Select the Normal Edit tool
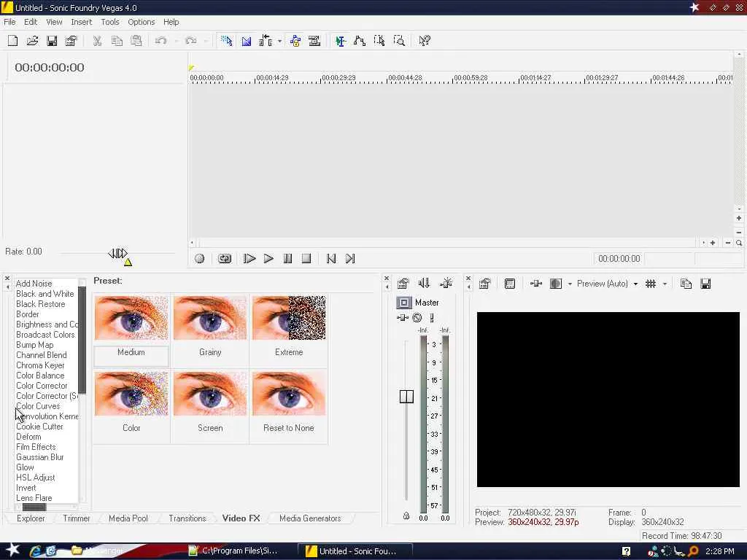This screenshot has width=747, height=560. tap(340, 41)
